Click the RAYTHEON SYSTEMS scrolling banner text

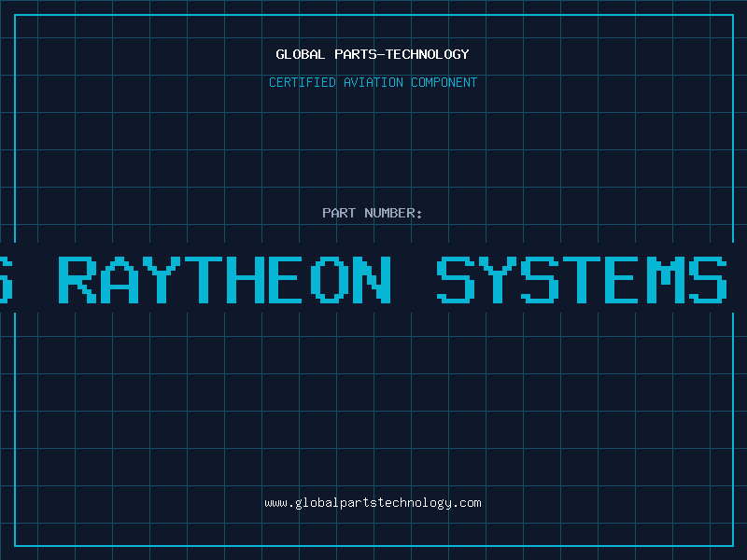click(x=392, y=279)
